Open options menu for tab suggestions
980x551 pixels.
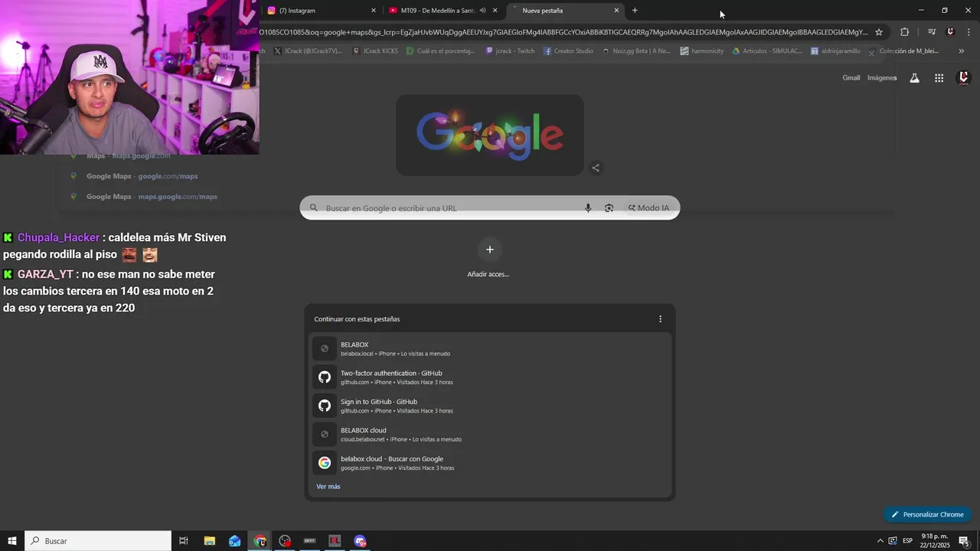coord(660,319)
